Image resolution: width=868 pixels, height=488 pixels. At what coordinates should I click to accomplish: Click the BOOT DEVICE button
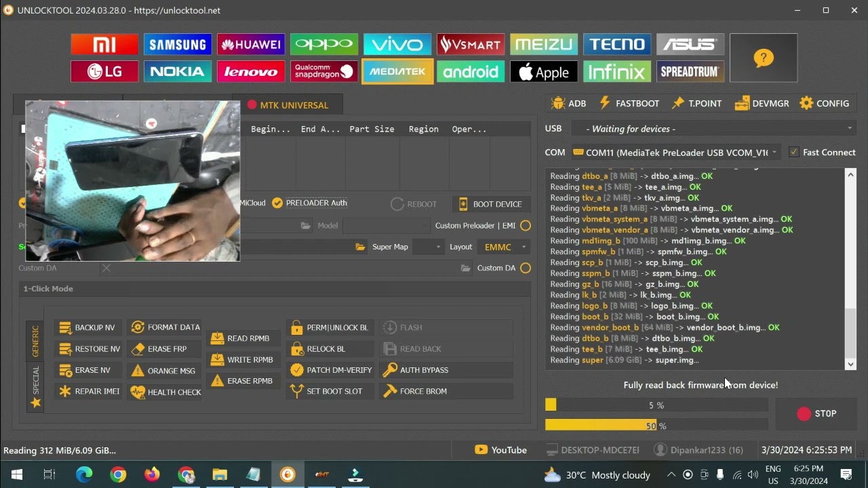[490, 204]
